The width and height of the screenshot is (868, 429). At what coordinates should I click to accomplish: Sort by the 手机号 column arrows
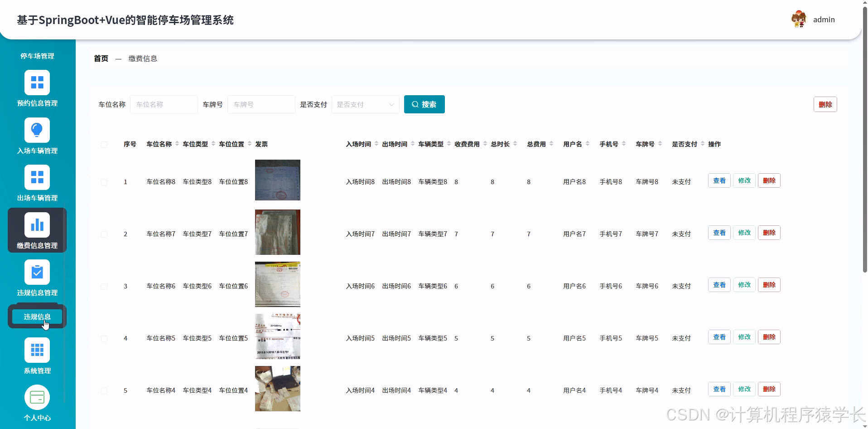[624, 144]
